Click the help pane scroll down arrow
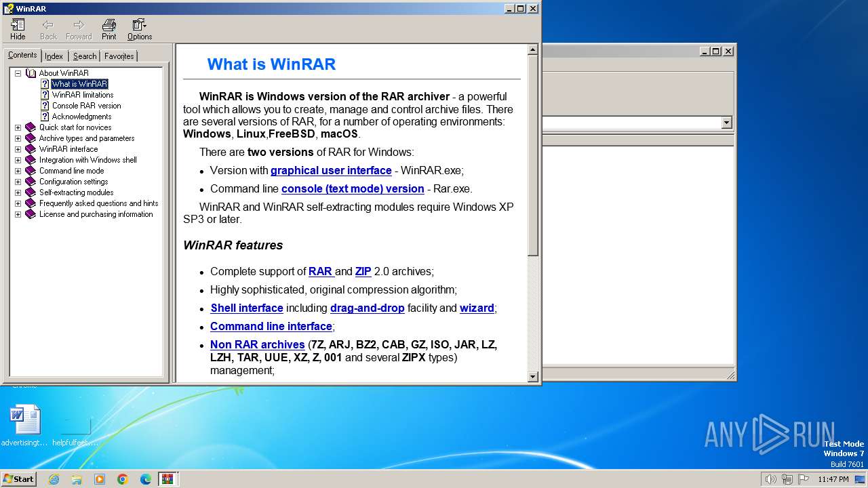 click(533, 376)
